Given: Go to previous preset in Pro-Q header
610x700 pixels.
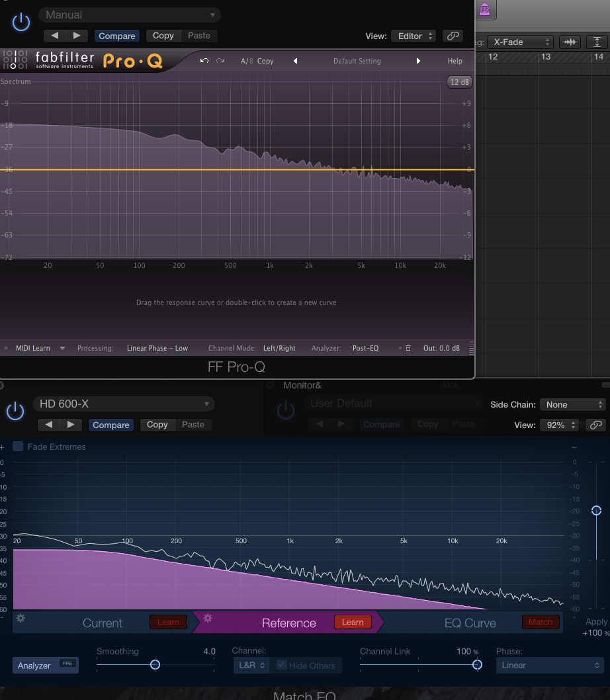Looking at the screenshot, I should [x=54, y=36].
